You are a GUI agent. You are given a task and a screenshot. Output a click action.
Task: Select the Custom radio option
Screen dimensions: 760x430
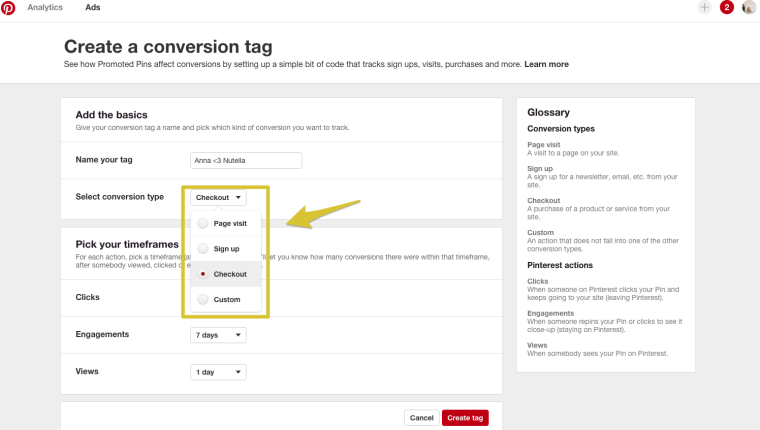[203, 299]
